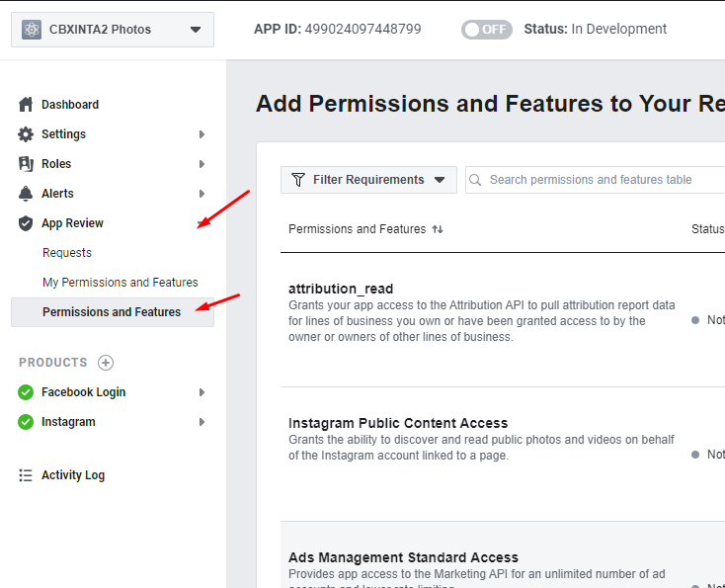This screenshot has width=725, height=588.
Task: Click the status dot in Instagram Public Content row
Action: pyautogui.click(x=695, y=455)
